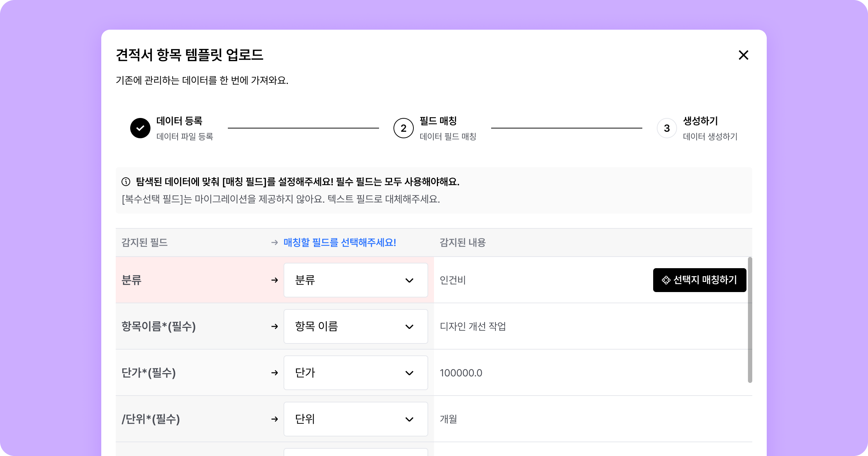Screen dimensions: 868x456
Task: Expand the 단가 field dropdown
Action: [356, 373]
